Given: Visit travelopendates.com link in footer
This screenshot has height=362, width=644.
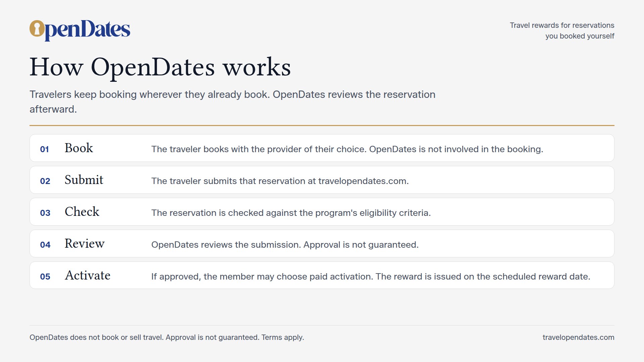Looking at the screenshot, I should (x=579, y=338).
